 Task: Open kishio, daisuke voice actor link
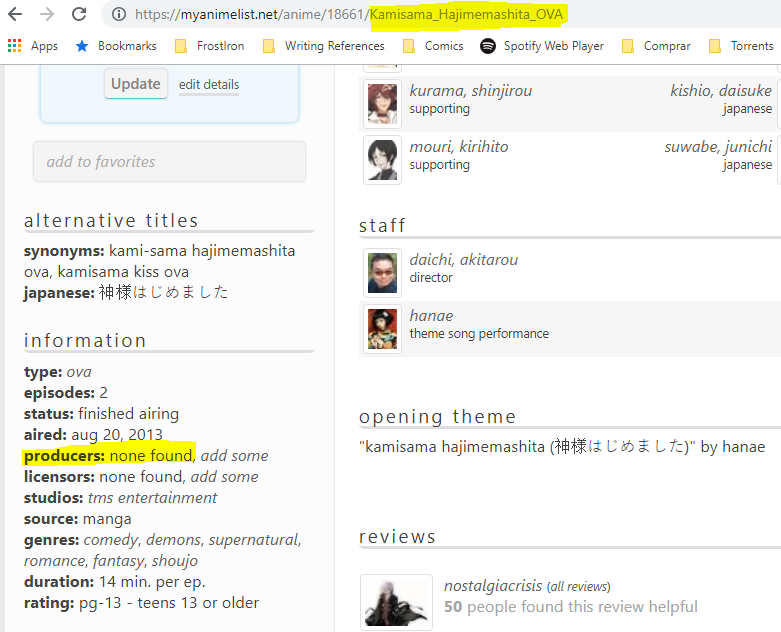(721, 91)
